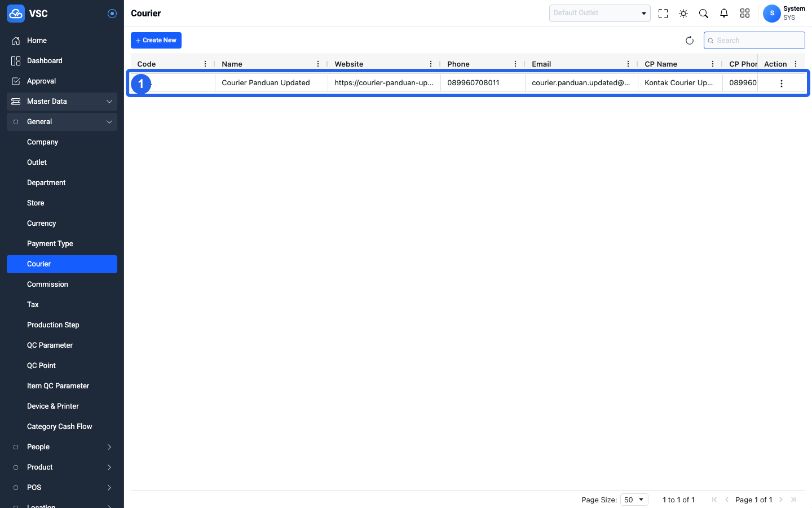Open the CP Name column menu
This screenshot has height=508, width=812.
713,64
